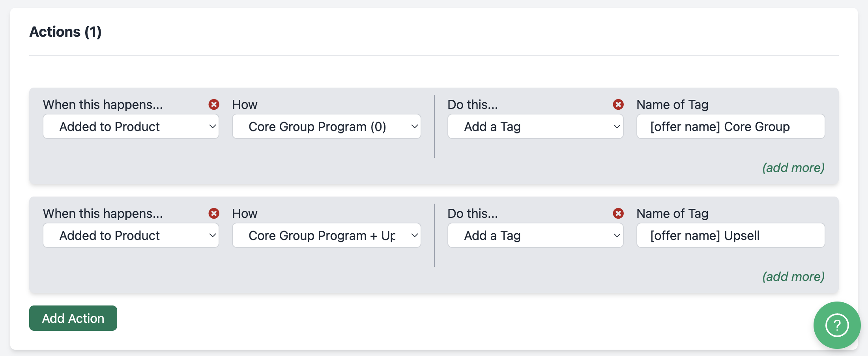The image size is (868, 356).
Task: Click add more in the second action
Action: point(793,277)
